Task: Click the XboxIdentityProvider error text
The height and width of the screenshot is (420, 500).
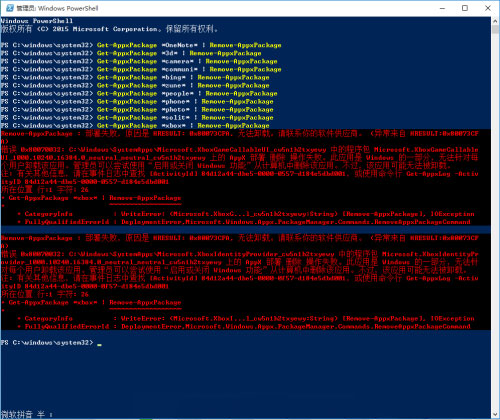Action: [x=240, y=258]
